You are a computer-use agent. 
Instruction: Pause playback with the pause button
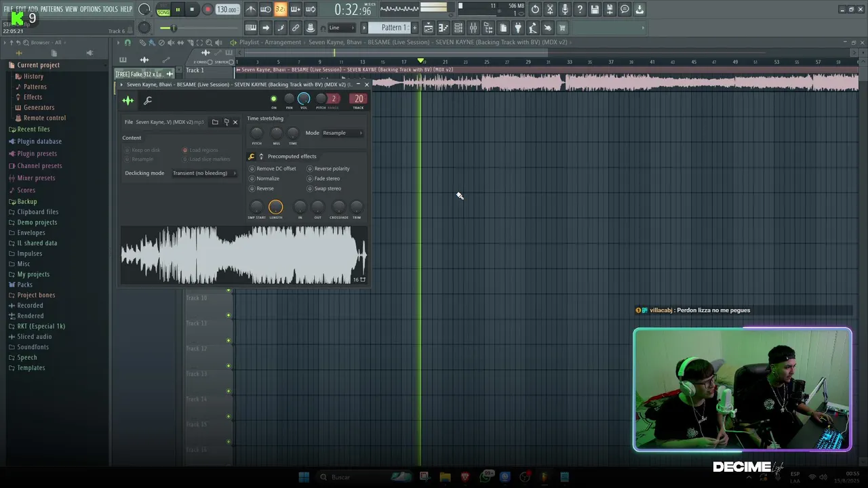(x=178, y=9)
